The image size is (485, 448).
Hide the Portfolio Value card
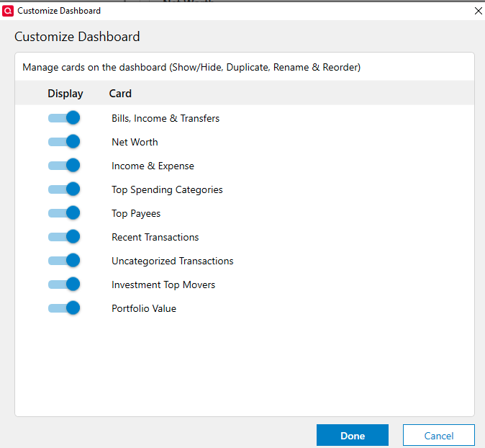pos(64,308)
